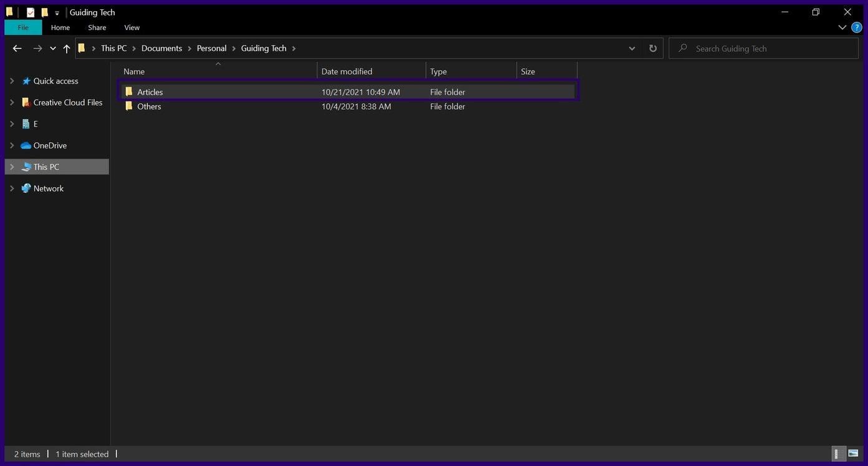The height and width of the screenshot is (466, 868).
Task: Click the Search Guiding Tech field
Action: 763,48
